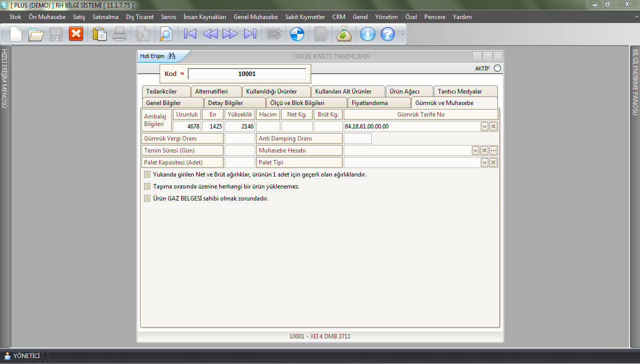Open record with the folder icon
The image size is (640, 364).
[36, 34]
